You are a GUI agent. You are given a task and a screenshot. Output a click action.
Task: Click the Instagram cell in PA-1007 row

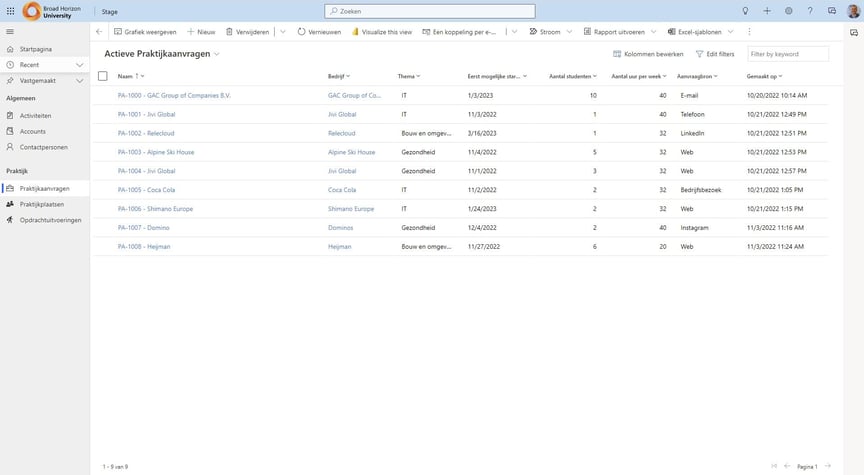tap(694, 228)
